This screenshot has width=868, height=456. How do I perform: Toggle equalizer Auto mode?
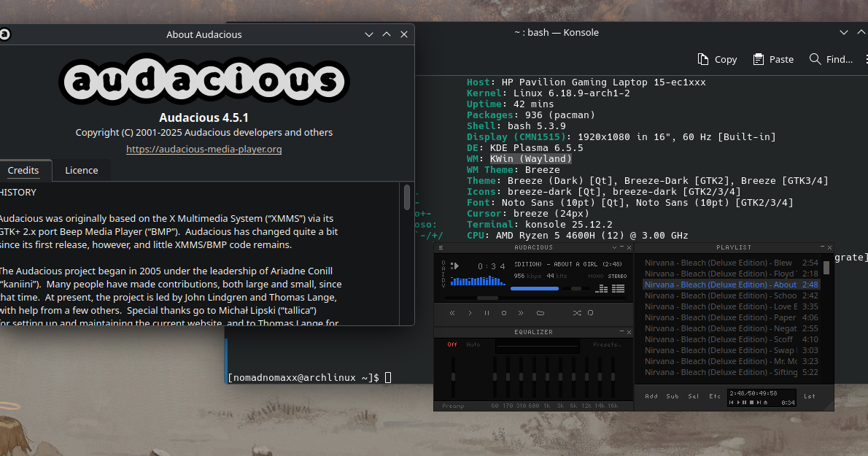pyautogui.click(x=473, y=345)
